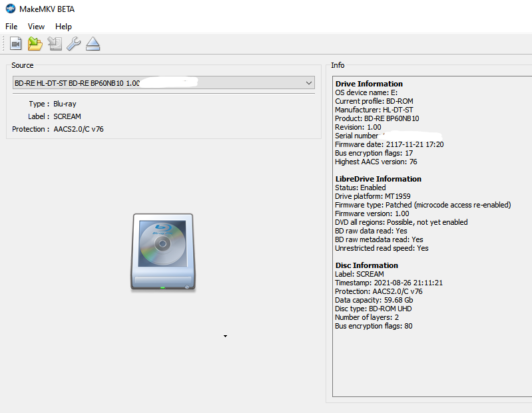Click the Open disc toolbar icon
This screenshot has height=413, width=532.
16,44
